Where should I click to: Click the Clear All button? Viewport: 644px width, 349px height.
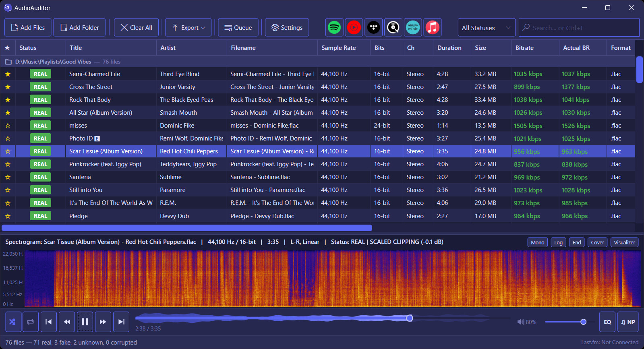pyautogui.click(x=136, y=27)
